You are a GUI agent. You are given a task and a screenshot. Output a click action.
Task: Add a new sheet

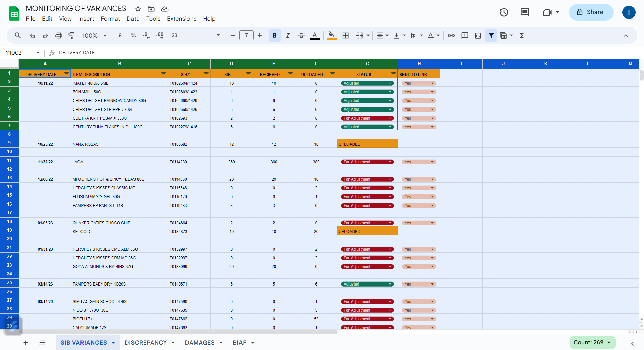pyautogui.click(x=25, y=343)
